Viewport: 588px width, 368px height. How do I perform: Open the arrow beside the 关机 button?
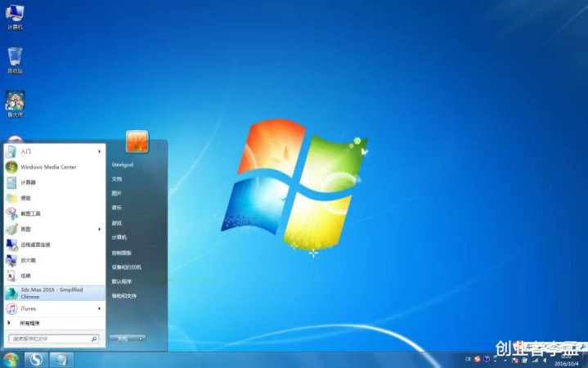tap(141, 339)
